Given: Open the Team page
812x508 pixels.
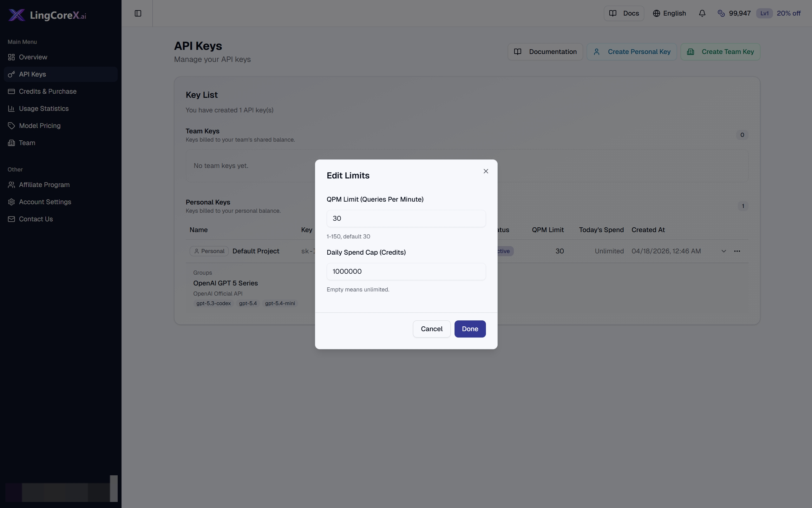Looking at the screenshot, I should pos(61,143).
